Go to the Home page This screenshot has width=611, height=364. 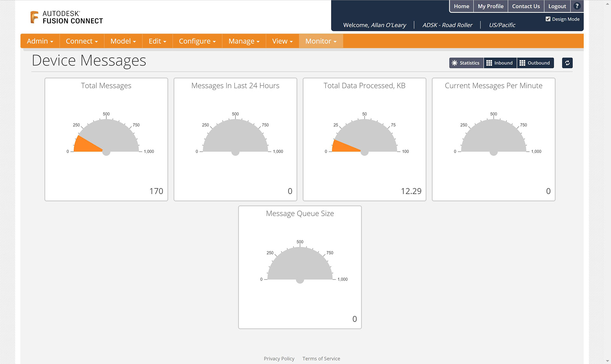pos(461,6)
